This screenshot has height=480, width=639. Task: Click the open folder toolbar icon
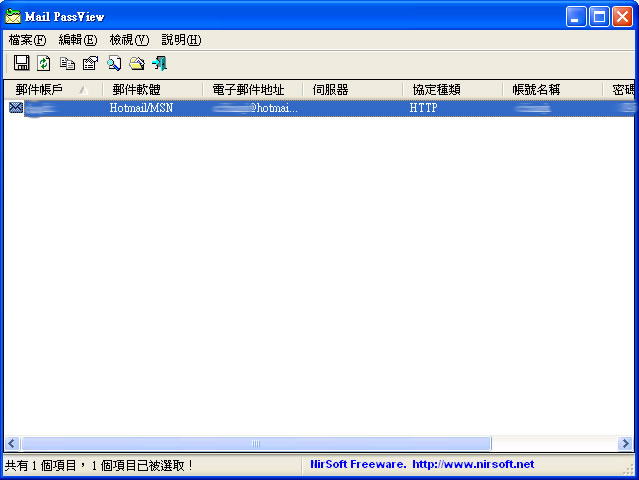[137, 64]
